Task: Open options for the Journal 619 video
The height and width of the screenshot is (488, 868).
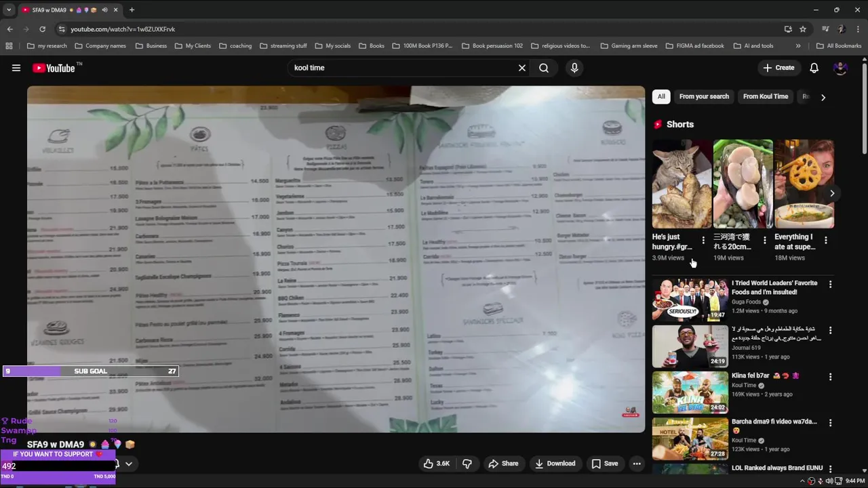Action: tap(830, 331)
